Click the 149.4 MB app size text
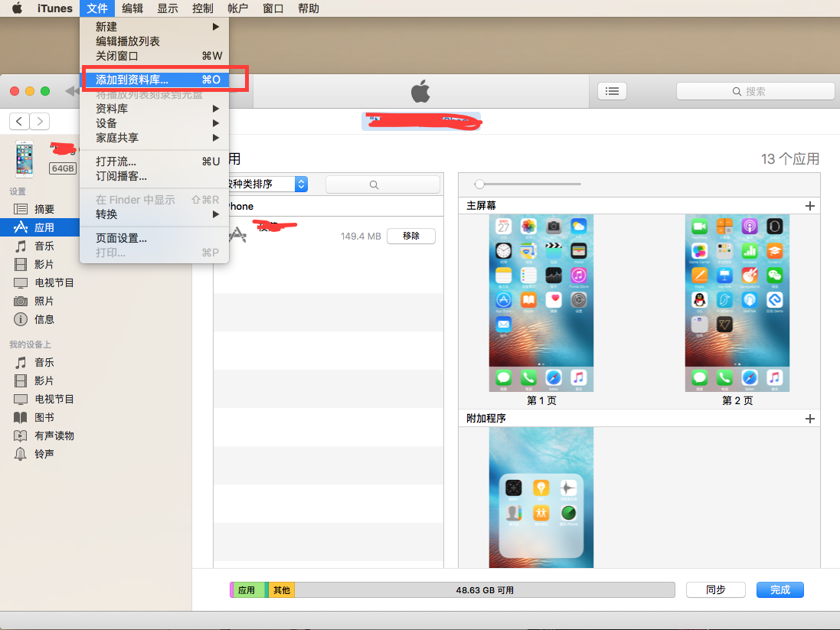 [x=361, y=237]
